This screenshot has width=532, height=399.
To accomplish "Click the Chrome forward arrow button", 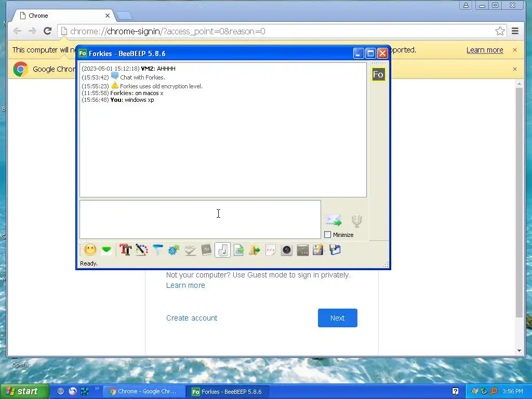I will pos(32,31).
